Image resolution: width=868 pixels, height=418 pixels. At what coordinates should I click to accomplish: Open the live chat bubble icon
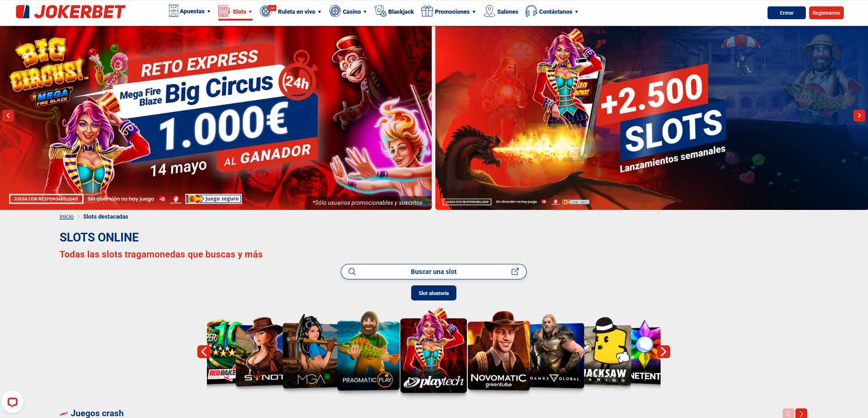tap(12, 402)
